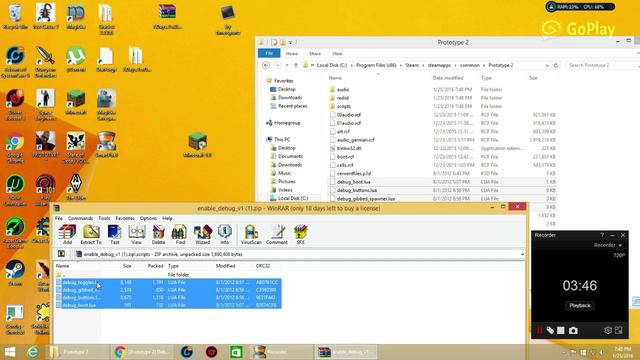Open Explorer quick access toolbar dropdown

(291, 42)
